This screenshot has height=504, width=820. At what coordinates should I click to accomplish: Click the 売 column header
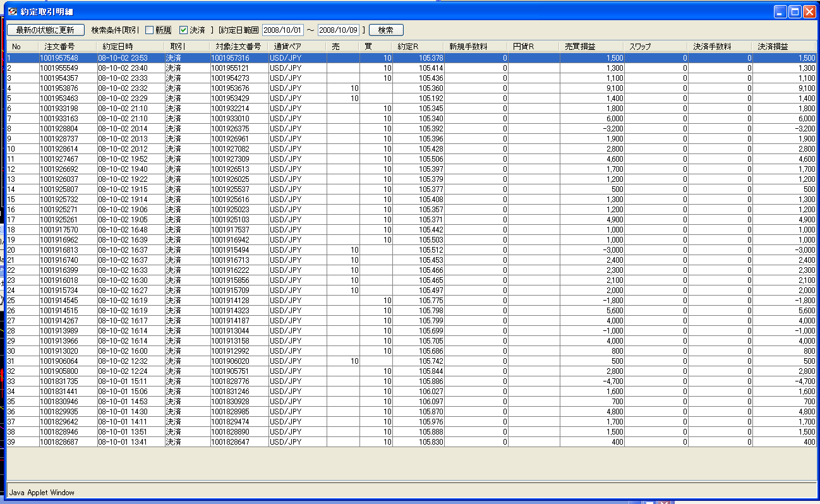(x=343, y=47)
